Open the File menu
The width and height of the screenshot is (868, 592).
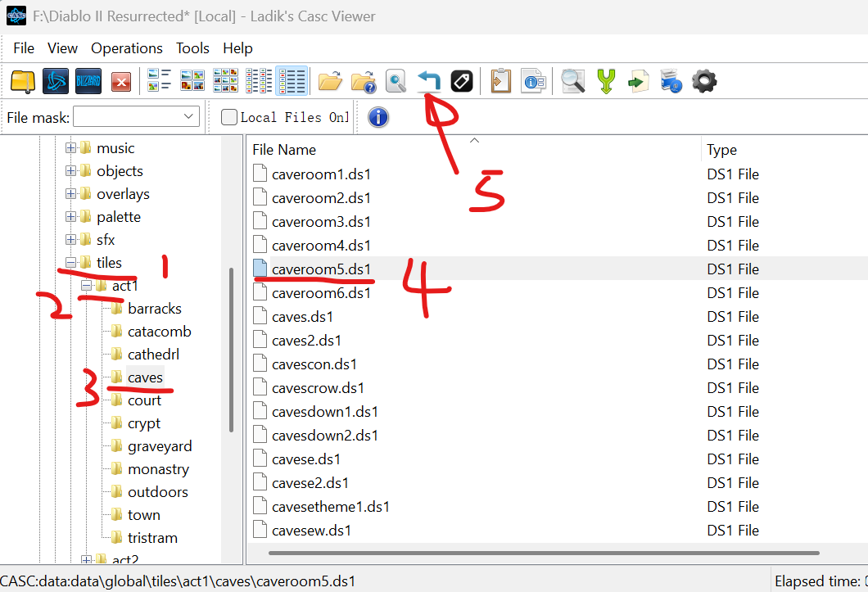tap(24, 48)
